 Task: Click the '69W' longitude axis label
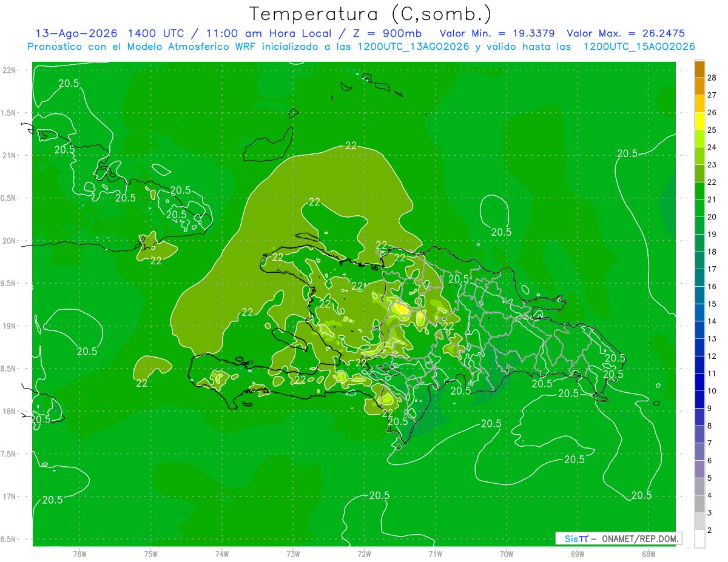(x=578, y=554)
